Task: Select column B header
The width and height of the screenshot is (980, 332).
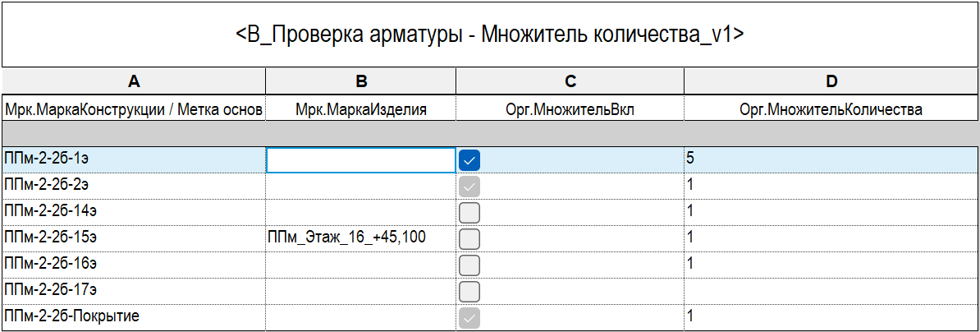Action: point(360,81)
